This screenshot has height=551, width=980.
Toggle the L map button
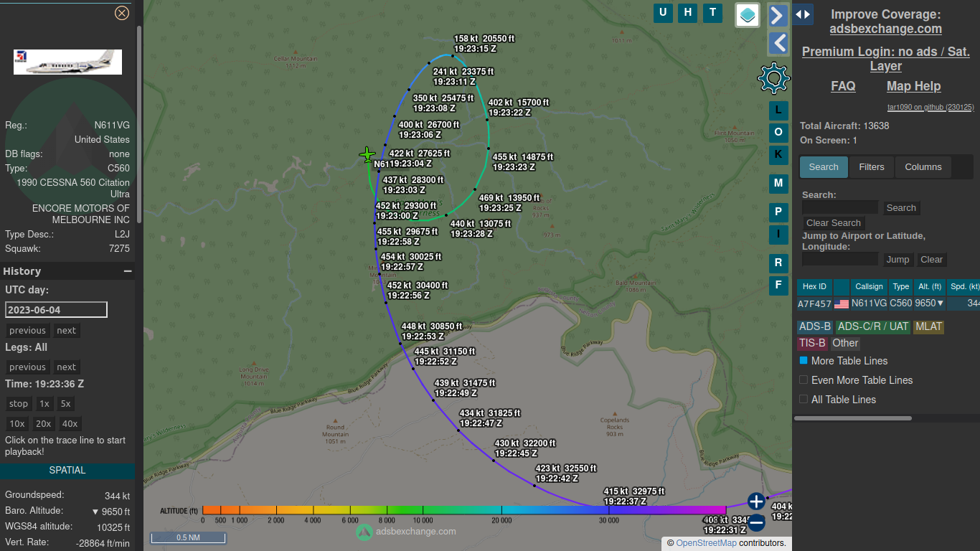click(x=778, y=110)
